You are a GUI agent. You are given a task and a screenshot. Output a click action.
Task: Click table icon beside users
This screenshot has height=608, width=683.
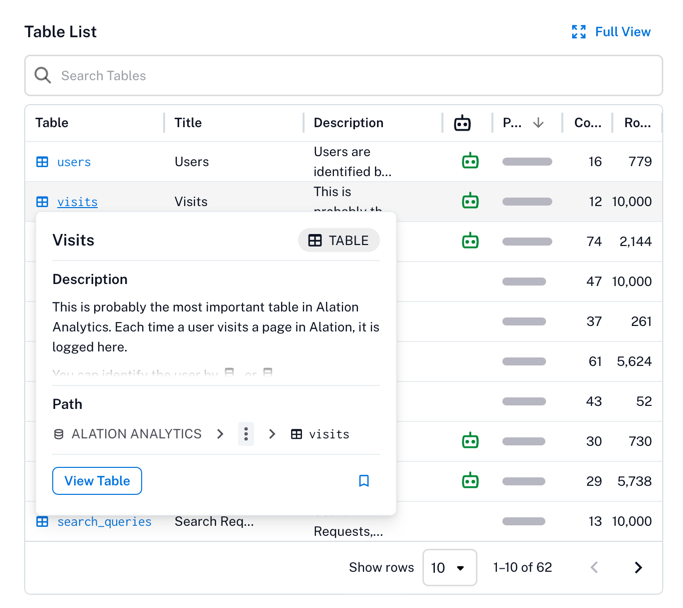tap(42, 162)
